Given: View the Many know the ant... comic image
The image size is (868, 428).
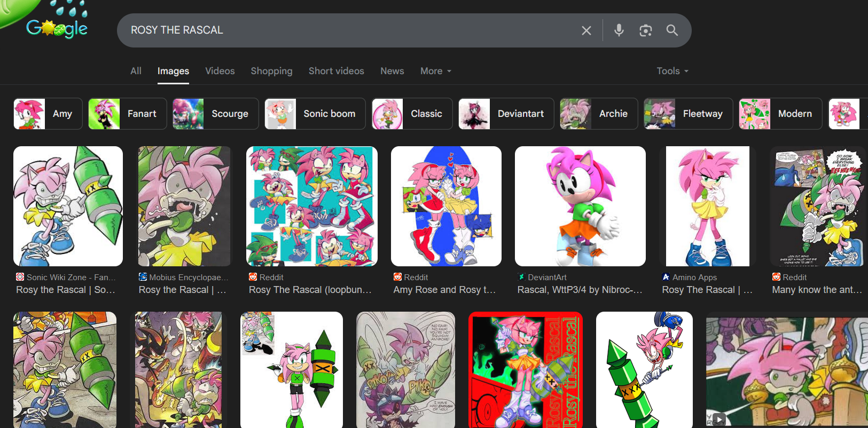Looking at the screenshot, I should point(819,206).
